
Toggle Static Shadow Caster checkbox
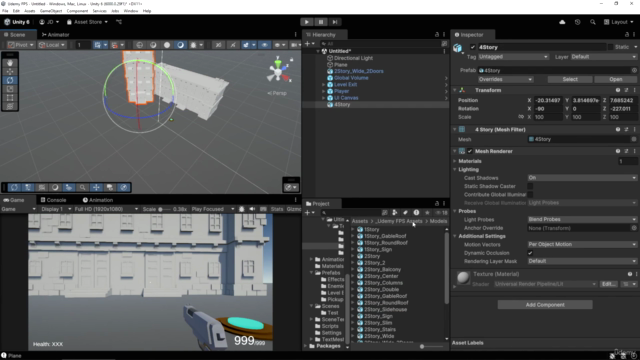[530, 187]
